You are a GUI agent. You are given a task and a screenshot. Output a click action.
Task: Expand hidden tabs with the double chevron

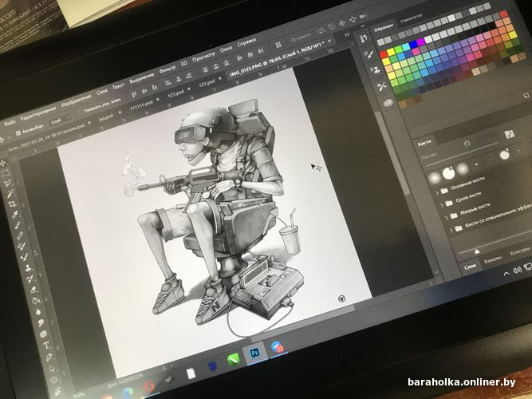click(347, 34)
